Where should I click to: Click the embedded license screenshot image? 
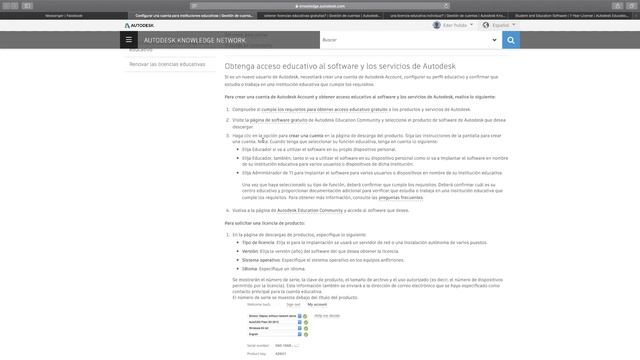pyautogui.click(x=294, y=330)
